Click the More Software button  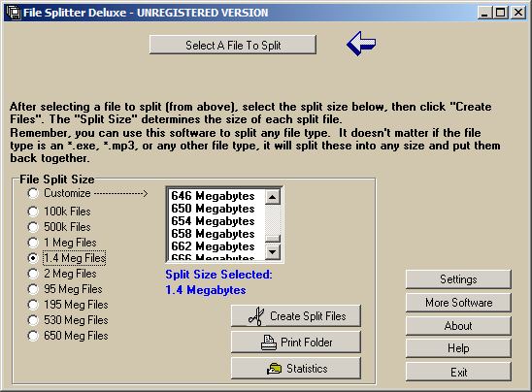coord(458,303)
